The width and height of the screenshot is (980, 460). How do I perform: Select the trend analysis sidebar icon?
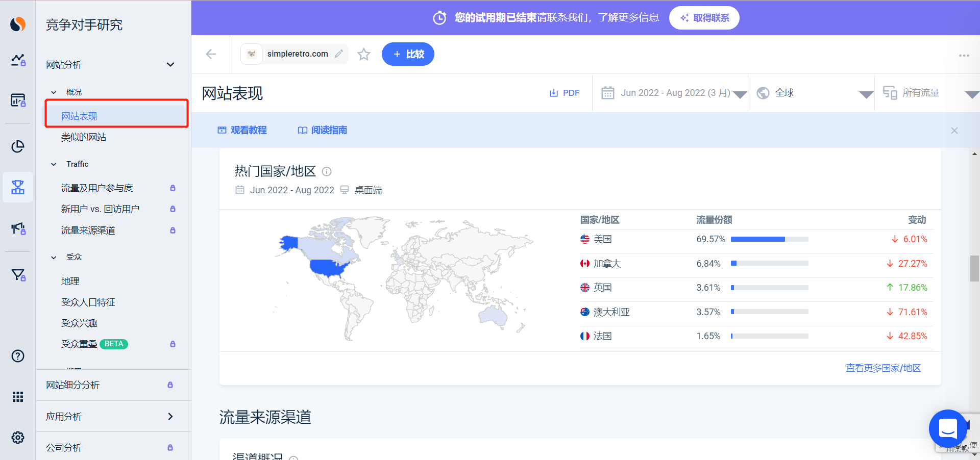[17, 61]
